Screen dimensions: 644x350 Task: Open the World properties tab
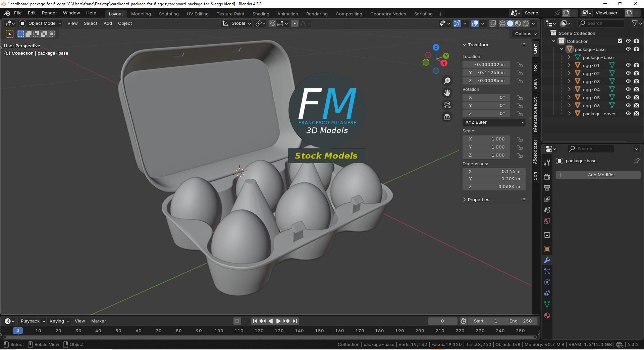(547, 221)
